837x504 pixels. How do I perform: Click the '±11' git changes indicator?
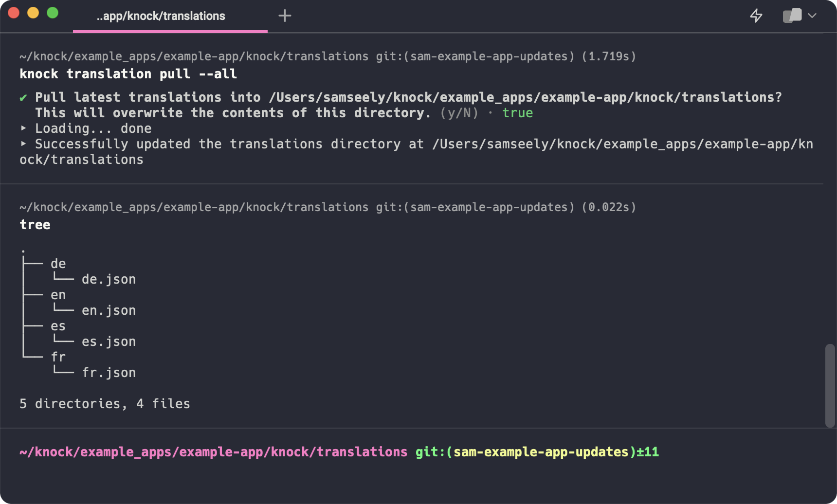click(x=647, y=452)
